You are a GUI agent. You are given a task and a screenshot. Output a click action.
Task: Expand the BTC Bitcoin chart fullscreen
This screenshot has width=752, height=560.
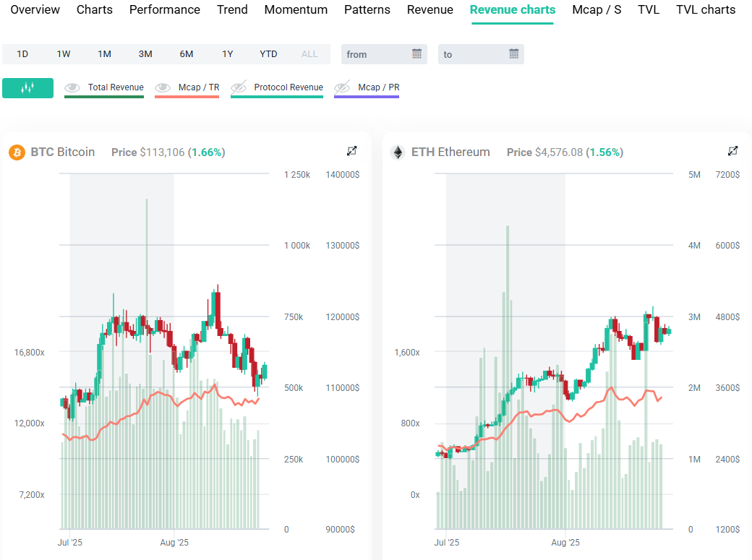coord(351,151)
